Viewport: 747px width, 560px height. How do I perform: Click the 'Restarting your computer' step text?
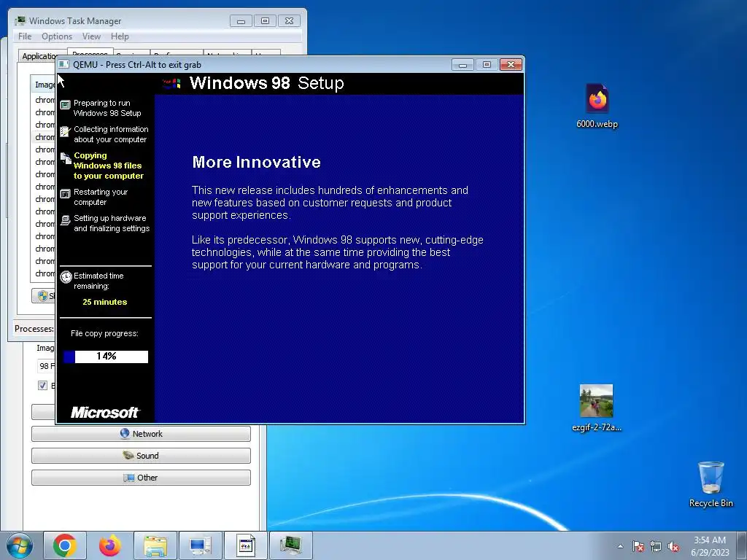pyautogui.click(x=101, y=197)
